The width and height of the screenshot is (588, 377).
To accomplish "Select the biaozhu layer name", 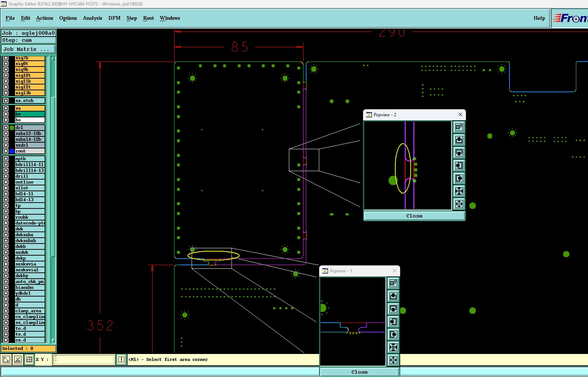I will point(30,287).
